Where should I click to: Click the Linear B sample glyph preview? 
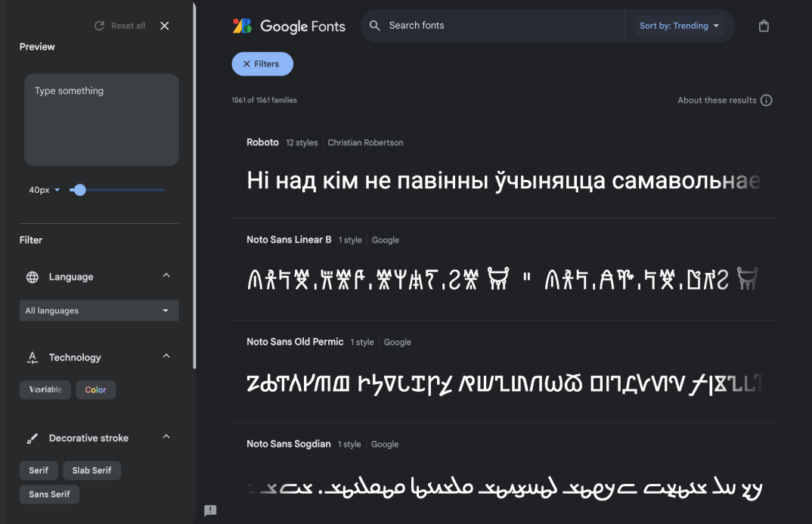[x=502, y=279]
